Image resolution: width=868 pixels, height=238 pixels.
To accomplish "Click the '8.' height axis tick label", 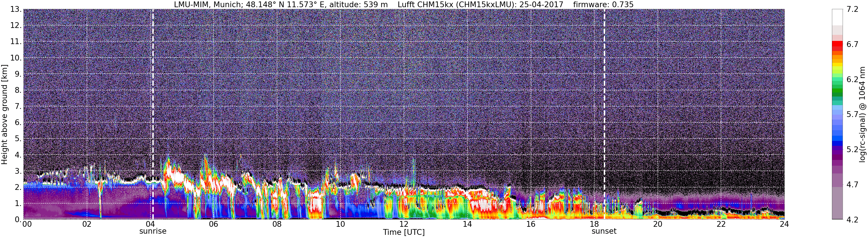I will pos(18,90).
